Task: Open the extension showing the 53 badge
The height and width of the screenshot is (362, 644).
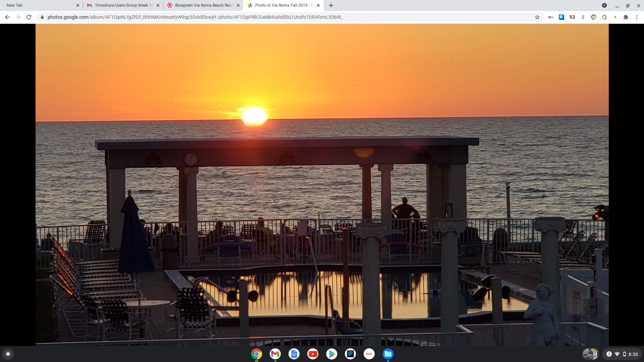Action: [x=572, y=17]
